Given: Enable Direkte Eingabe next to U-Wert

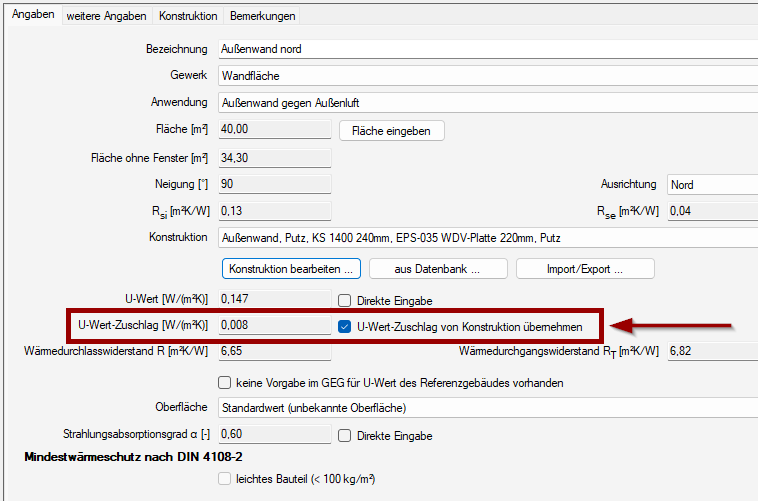Looking at the screenshot, I should [x=345, y=299].
